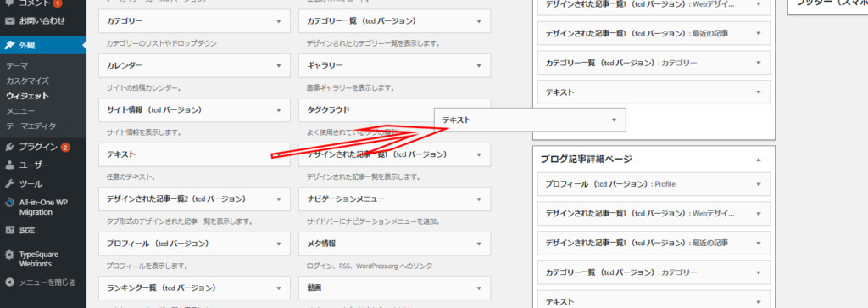The width and height of the screenshot is (868, 308).
Task: Expand the 動画 widget arrow
Action: coord(479,288)
